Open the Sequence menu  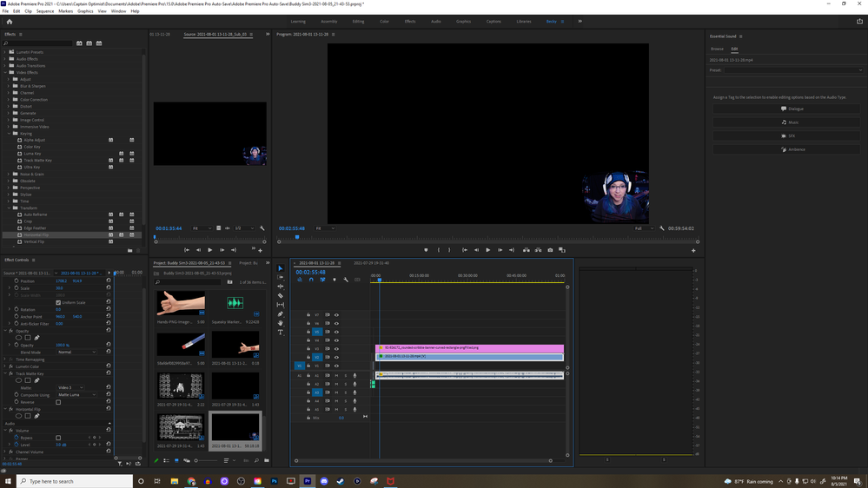click(x=45, y=11)
